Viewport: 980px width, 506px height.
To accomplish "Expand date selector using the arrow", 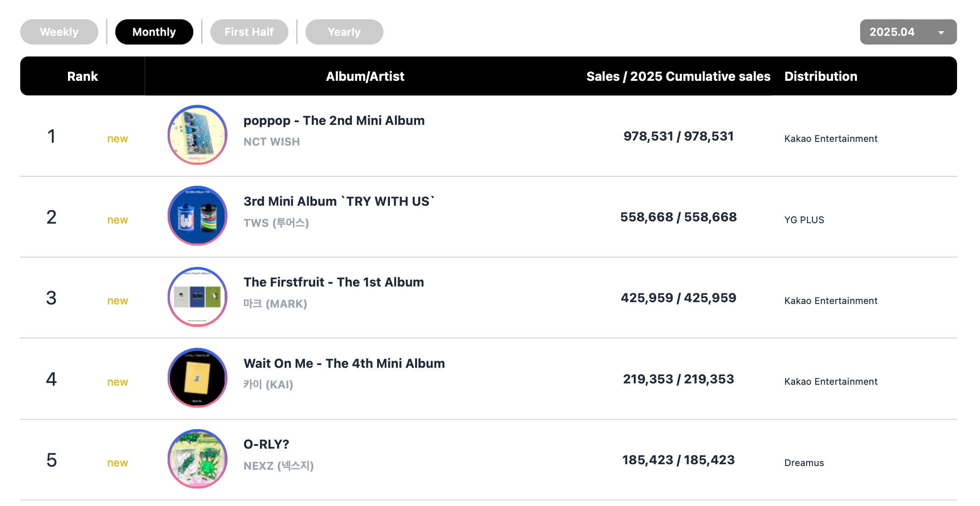I will click(941, 33).
